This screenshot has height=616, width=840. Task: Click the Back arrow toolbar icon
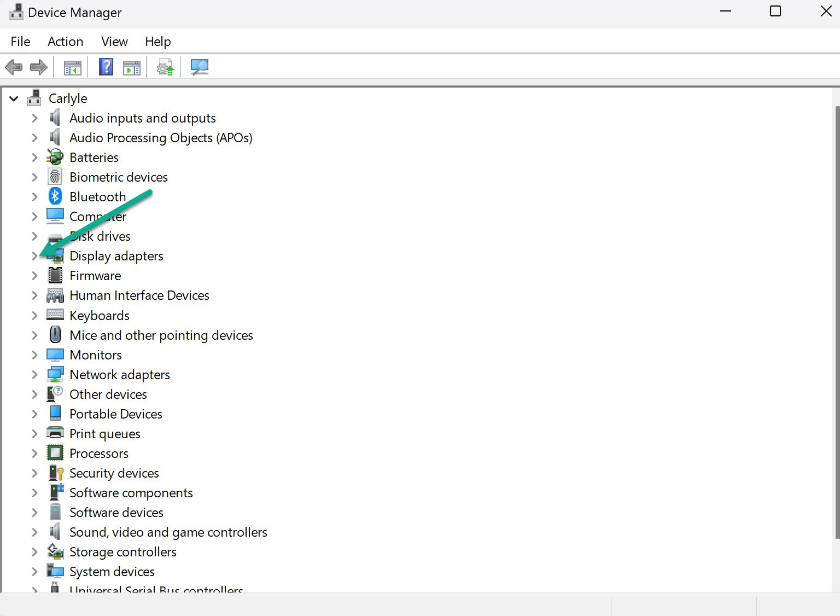[14, 68]
